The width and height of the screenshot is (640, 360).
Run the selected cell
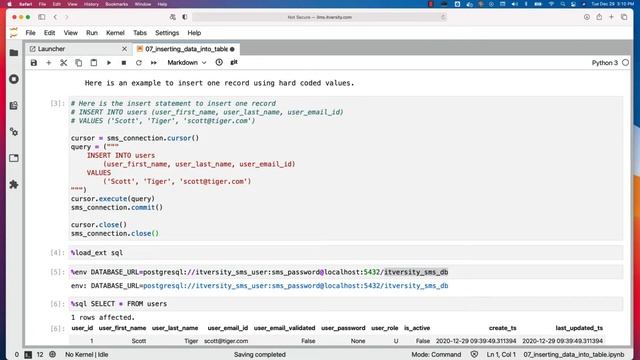(x=109, y=63)
